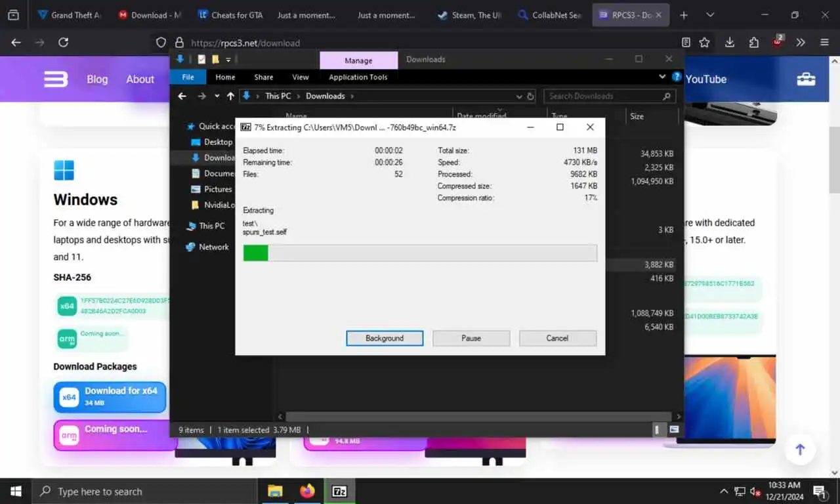Click the scroll-to-top arrow button
Image resolution: width=840 pixels, height=504 pixels.
(x=800, y=450)
